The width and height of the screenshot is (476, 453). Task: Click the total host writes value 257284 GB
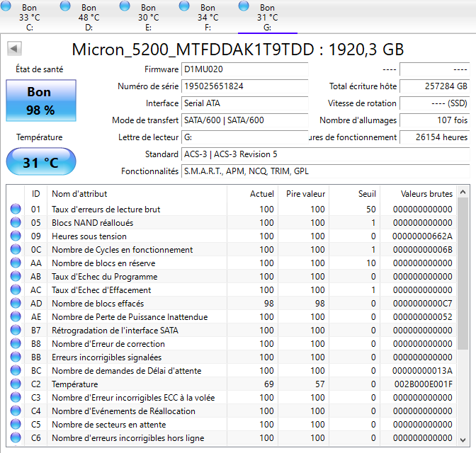coord(435,86)
